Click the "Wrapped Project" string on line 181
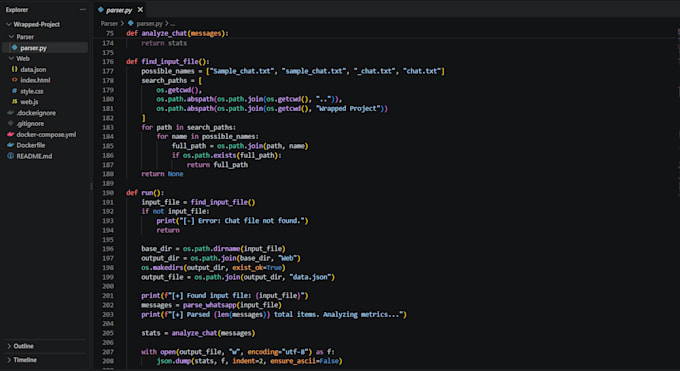Image resolution: width=680 pixels, height=371 pixels. pos(348,108)
